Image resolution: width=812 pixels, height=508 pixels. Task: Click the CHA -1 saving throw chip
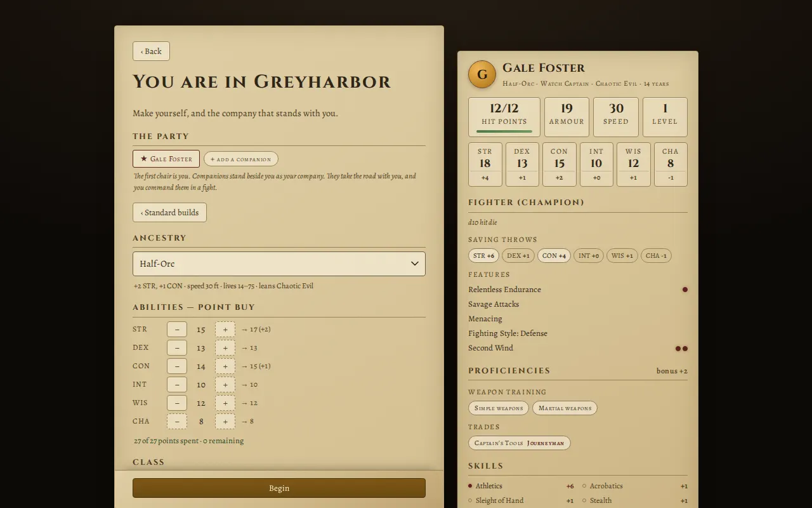656,256
